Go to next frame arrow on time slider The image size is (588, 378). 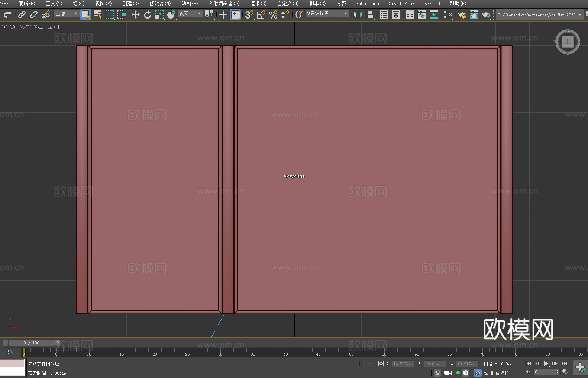tap(58, 343)
